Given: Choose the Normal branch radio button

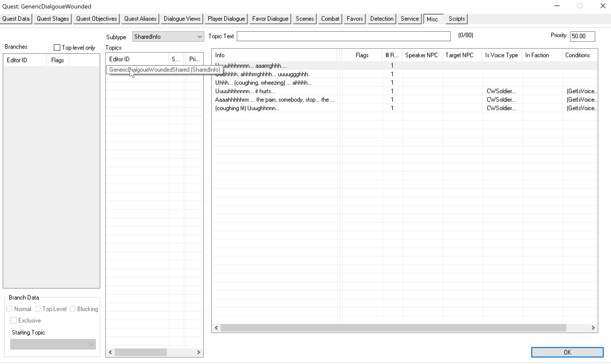Looking at the screenshot, I should pos(10,309).
